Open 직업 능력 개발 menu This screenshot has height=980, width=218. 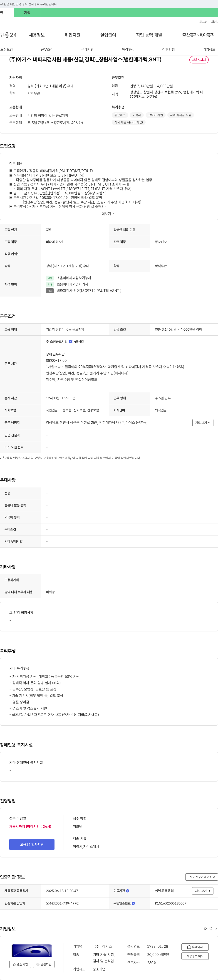[149, 35]
